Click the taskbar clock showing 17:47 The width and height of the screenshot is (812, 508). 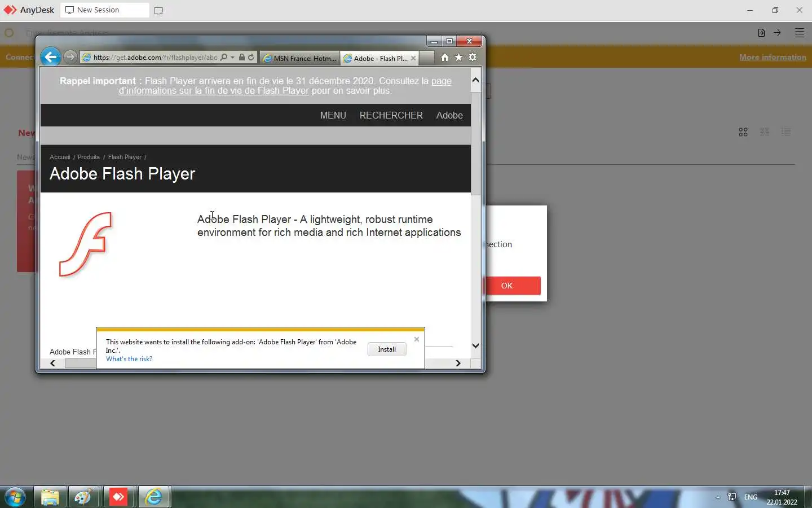(x=782, y=497)
